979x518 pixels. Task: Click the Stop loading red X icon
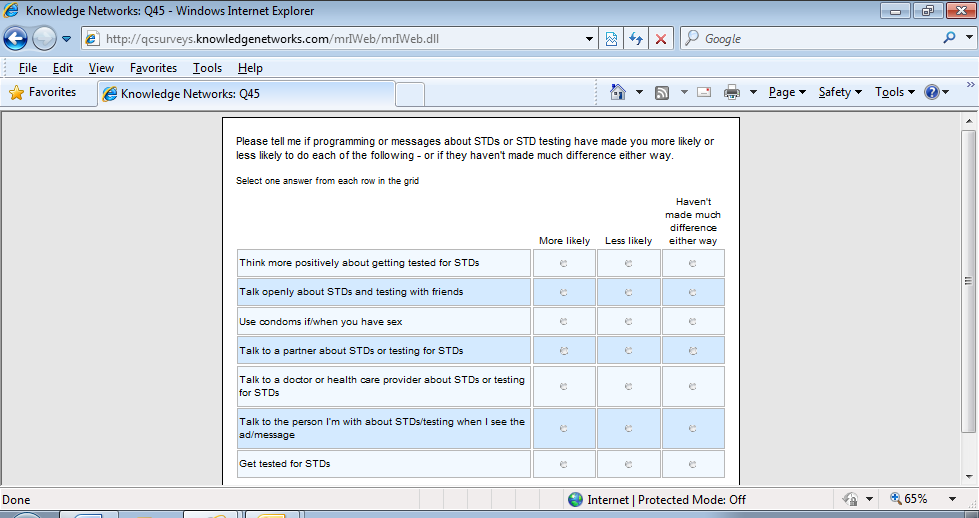(x=661, y=39)
